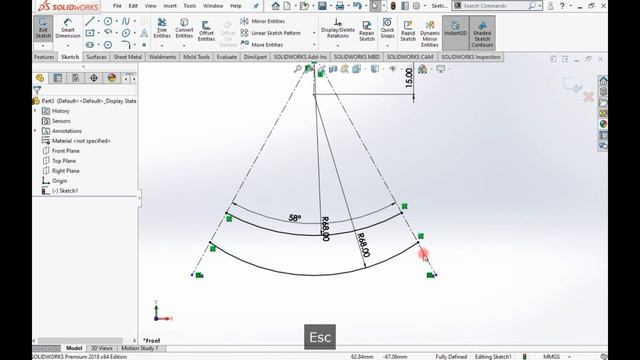The width and height of the screenshot is (640, 360).
Task: Switch to the Evaluate tab
Action: click(227, 57)
